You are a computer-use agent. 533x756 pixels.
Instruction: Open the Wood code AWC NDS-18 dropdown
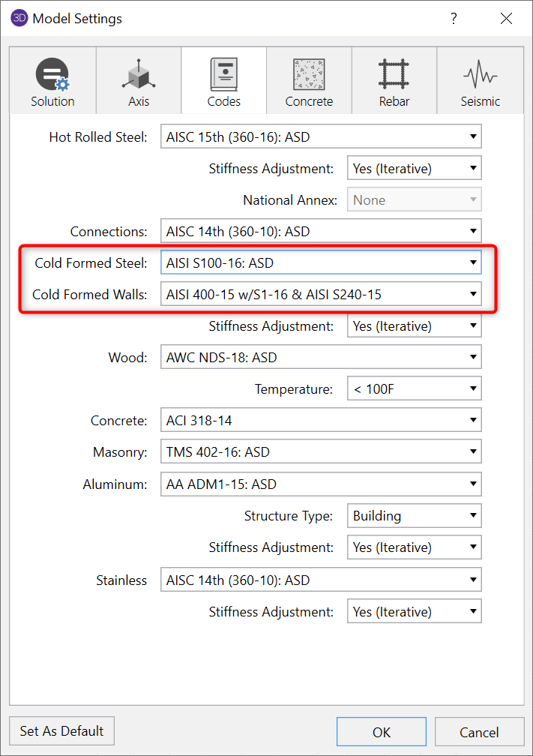point(321,358)
